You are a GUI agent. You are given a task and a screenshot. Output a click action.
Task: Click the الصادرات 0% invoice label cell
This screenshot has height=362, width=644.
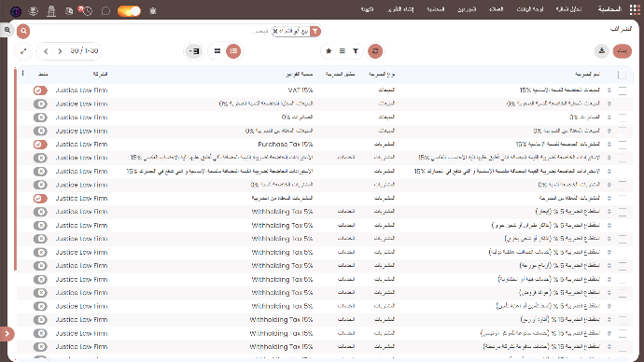click(297, 118)
